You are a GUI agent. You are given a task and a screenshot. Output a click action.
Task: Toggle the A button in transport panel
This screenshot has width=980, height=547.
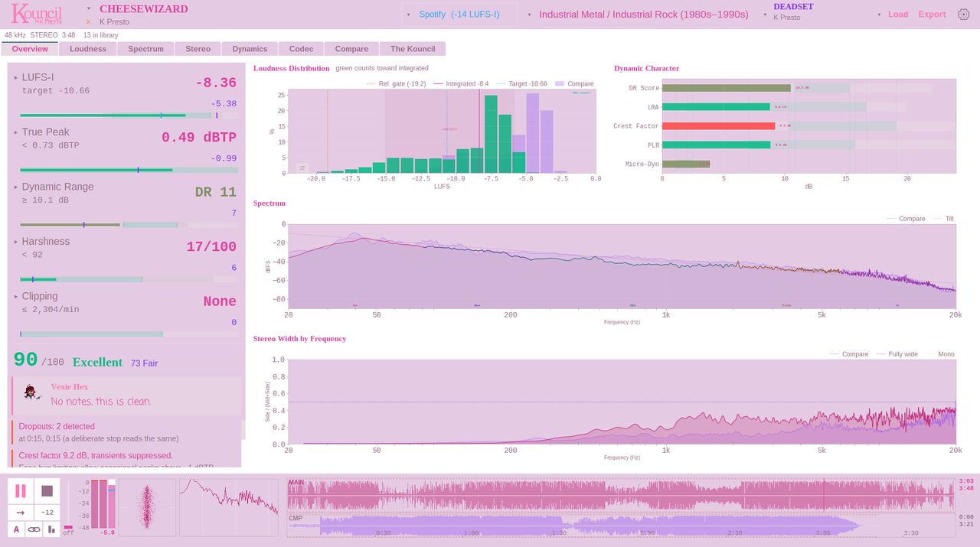(x=16, y=529)
